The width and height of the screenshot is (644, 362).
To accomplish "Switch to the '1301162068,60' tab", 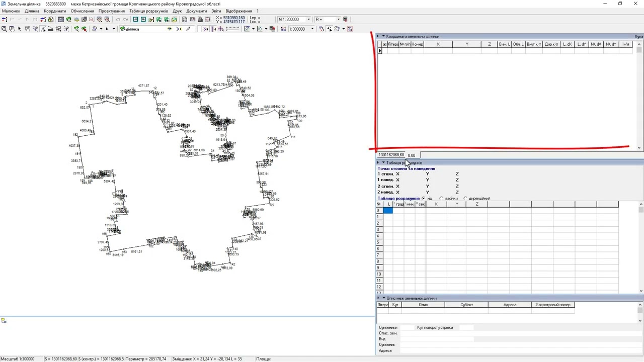I will pos(391,155).
